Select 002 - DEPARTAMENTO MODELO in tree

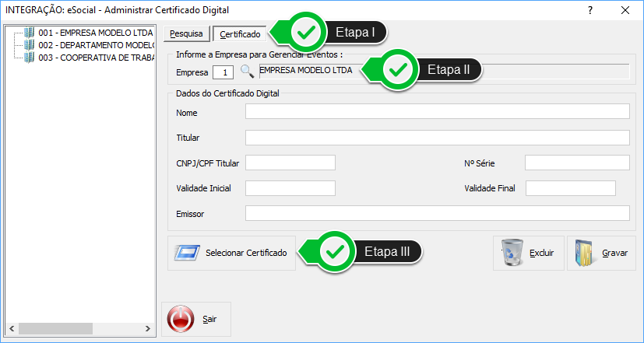pyautogui.click(x=96, y=45)
